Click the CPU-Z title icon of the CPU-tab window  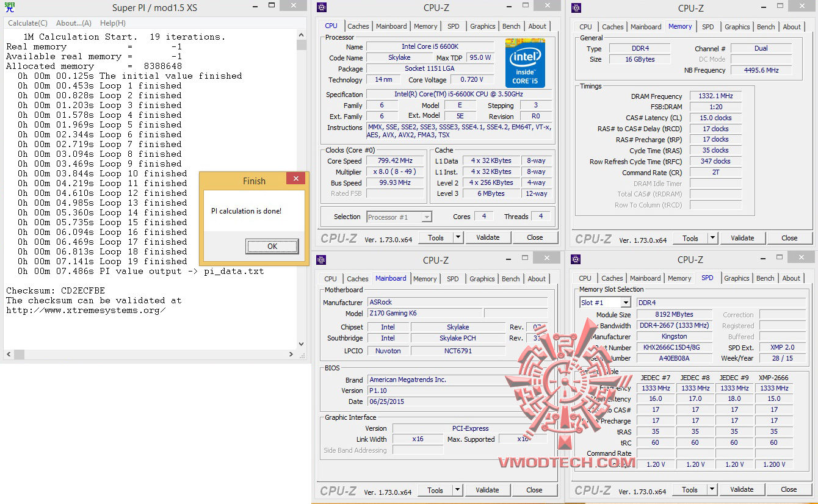coord(322,7)
